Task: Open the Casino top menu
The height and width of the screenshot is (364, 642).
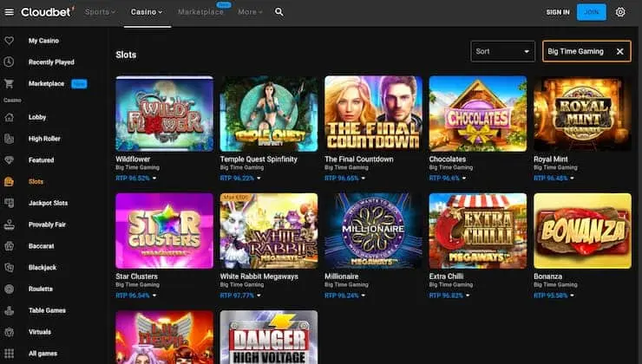Action: pos(147,12)
